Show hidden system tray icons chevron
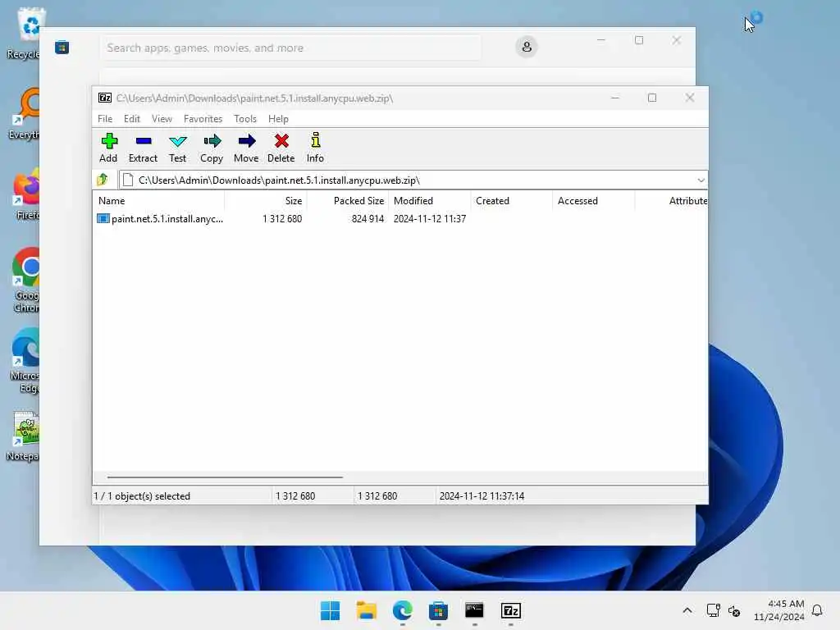This screenshot has height=630, width=840. (x=687, y=610)
